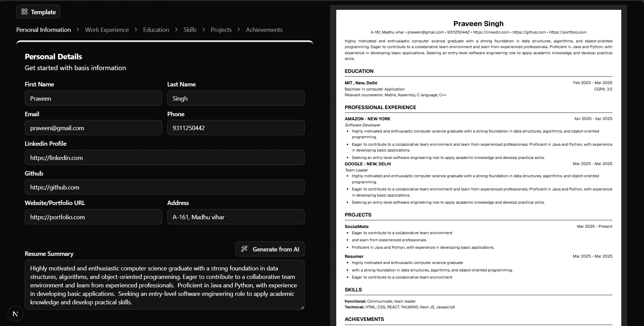This screenshot has width=644, height=326.
Task: Open the Template button
Action: [x=38, y=12]
